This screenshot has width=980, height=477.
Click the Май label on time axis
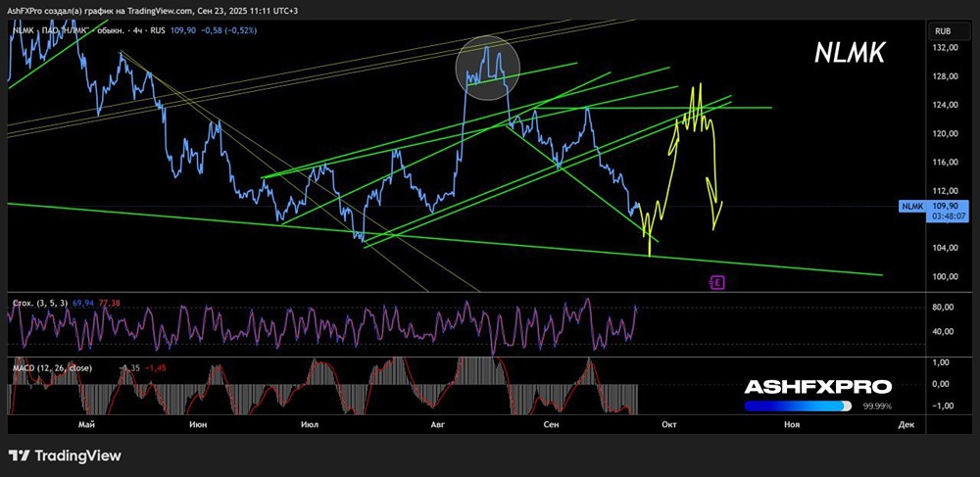86,424
